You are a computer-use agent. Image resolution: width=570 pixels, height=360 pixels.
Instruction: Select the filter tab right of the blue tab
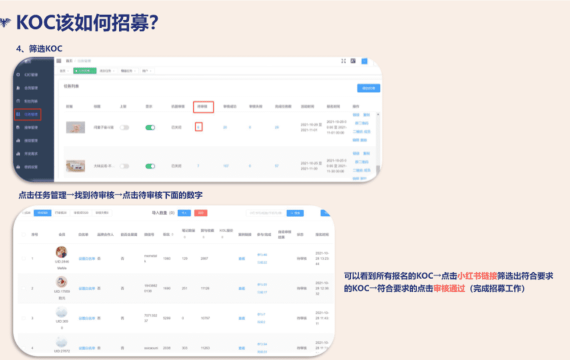coord(61,213)
